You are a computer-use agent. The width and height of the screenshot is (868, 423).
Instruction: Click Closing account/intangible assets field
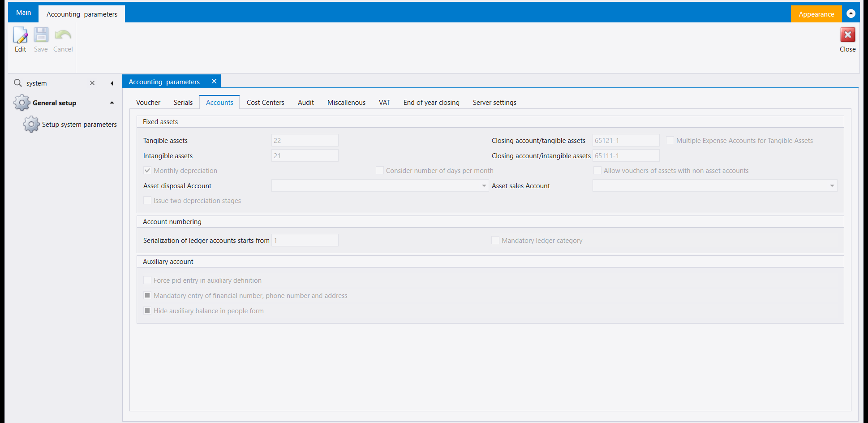click(x=626, y=155)
